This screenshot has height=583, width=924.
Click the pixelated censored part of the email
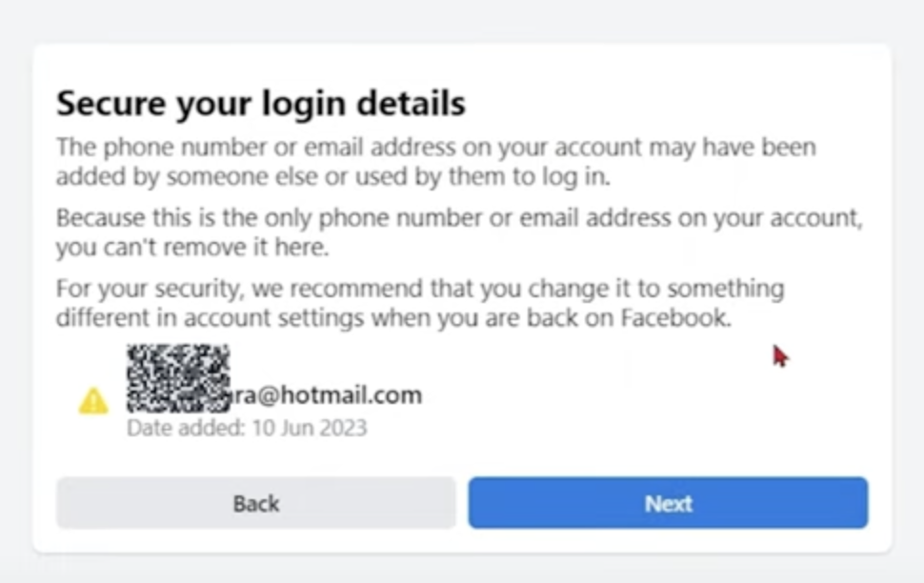[178, 378]
